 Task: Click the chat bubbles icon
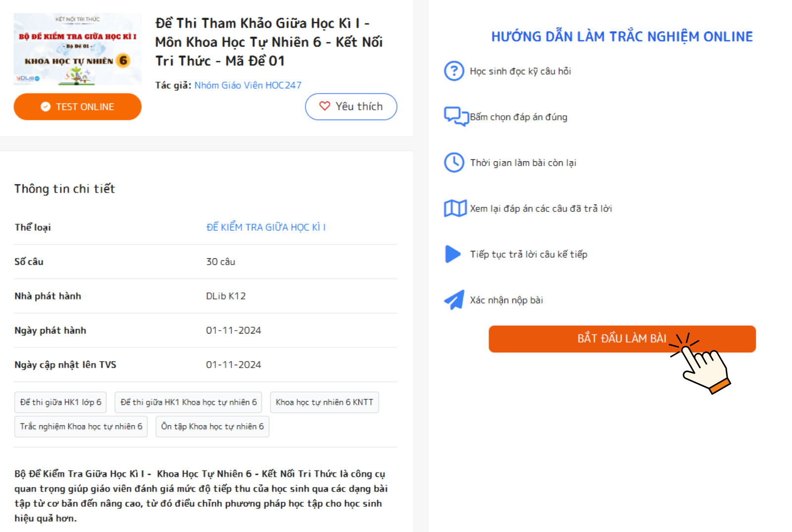(455, 116)
